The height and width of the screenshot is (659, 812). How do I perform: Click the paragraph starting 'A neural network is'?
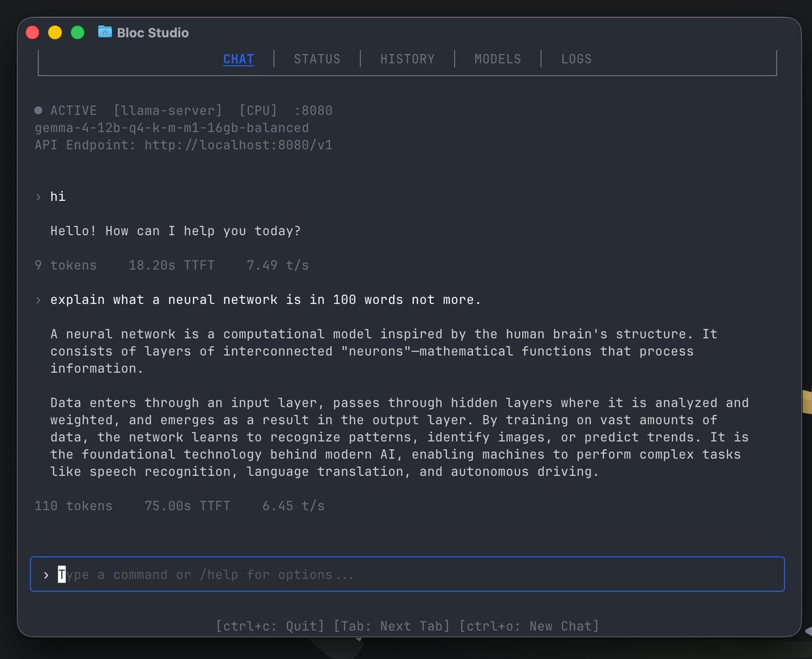(x=384, y=351)
